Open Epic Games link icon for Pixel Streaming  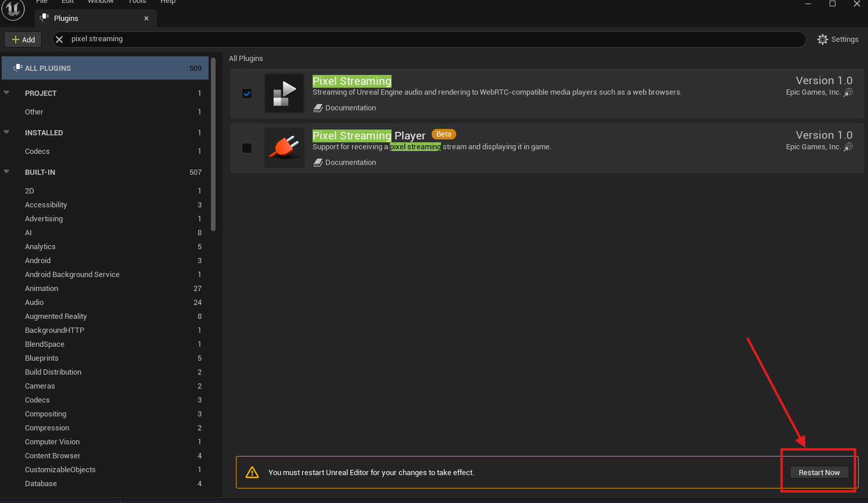click(848, 92)
